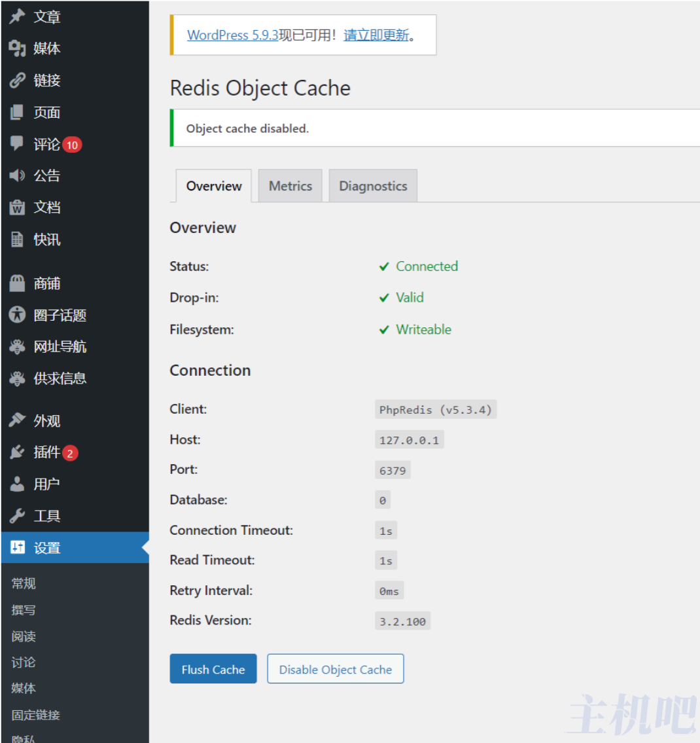Click the Writeable filesystem status

[x=423, y=329]
